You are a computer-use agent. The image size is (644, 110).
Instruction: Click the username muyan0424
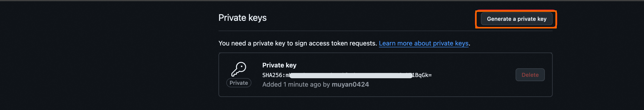click(x=350, y=85)
